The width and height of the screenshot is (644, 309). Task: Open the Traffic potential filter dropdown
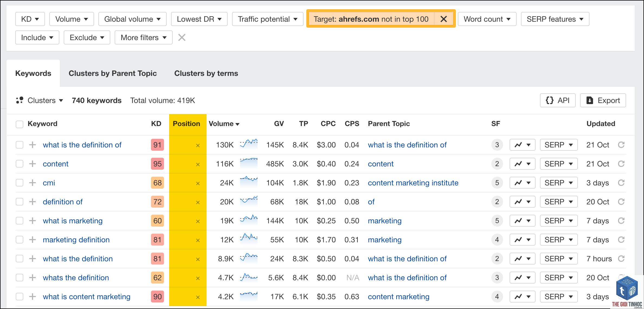coord(268,19)
